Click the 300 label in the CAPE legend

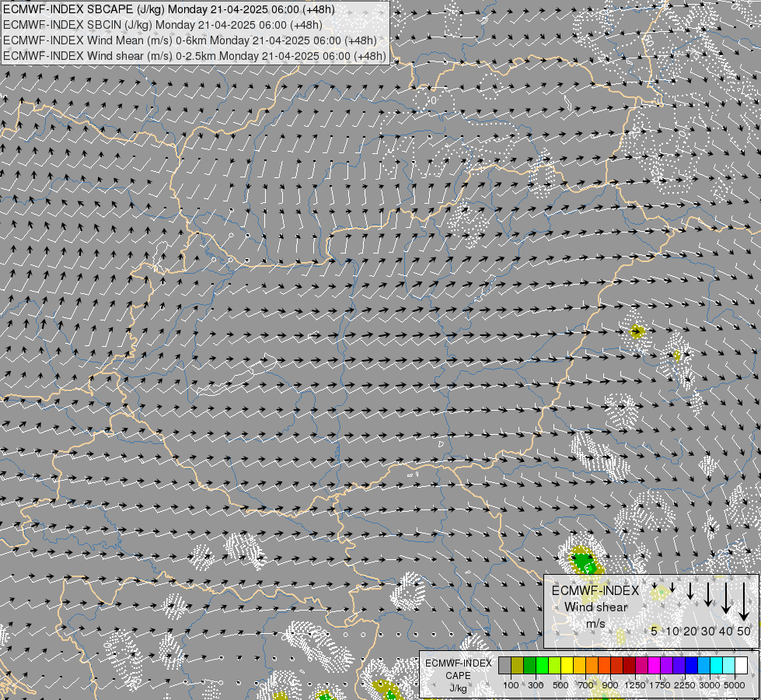[x=536, y=685]
